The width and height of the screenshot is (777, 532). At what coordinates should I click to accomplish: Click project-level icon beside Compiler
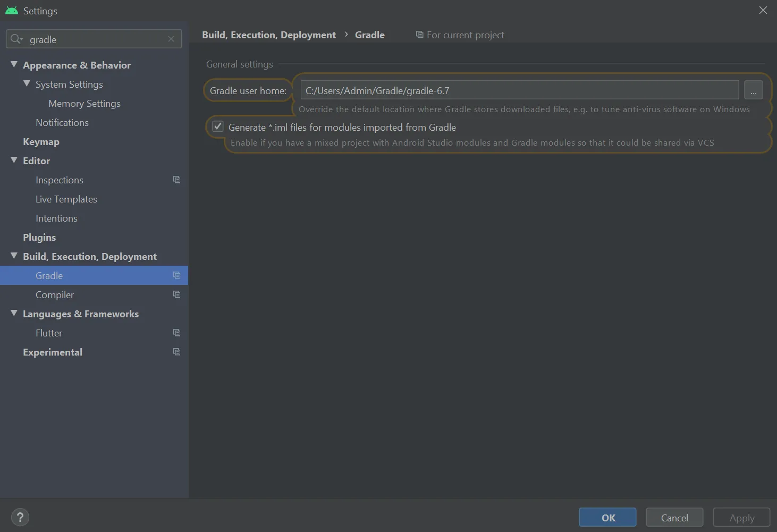[x=176, y=294]
